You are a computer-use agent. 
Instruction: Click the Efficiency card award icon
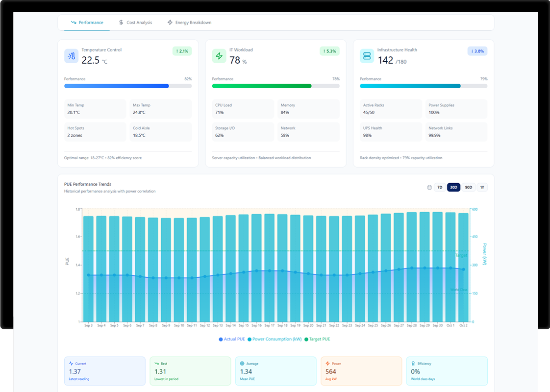click(413, 364)
